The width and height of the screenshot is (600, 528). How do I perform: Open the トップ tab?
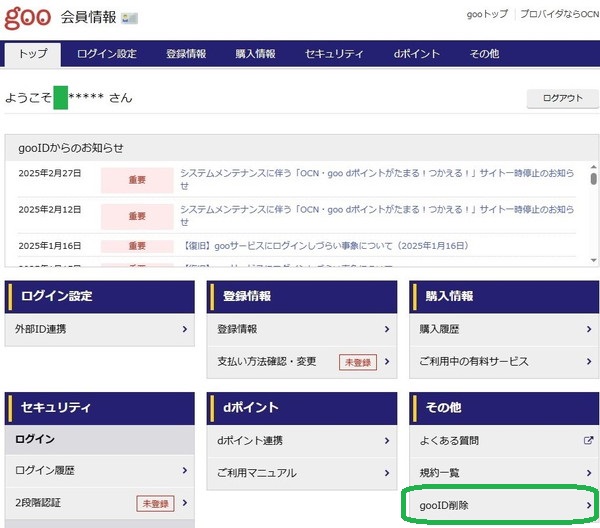click(x=33, y=54)
